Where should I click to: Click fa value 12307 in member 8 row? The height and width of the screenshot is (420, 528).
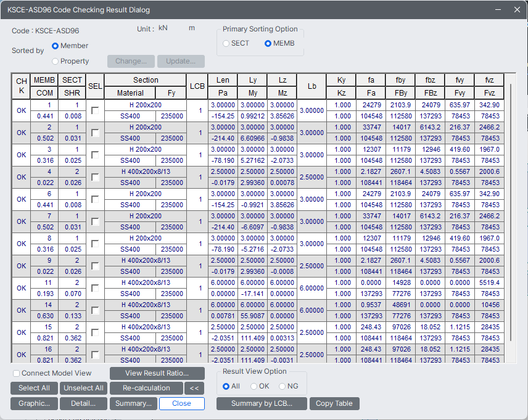[x=371, y=239]
